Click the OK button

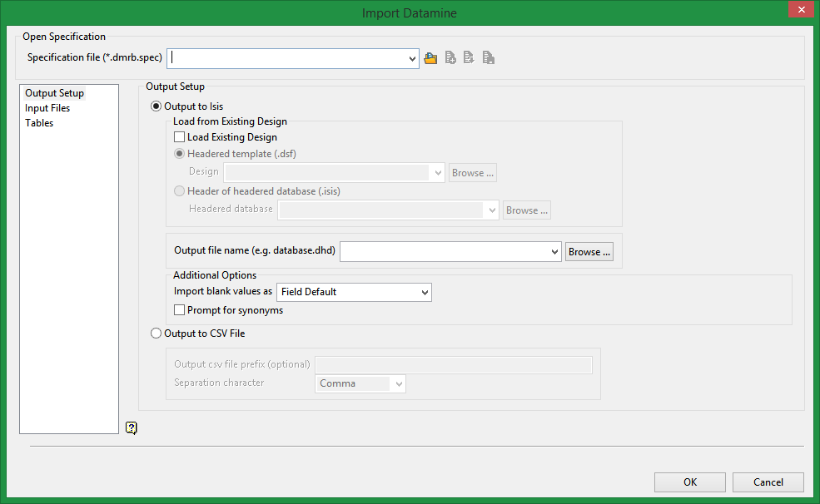(x=690, y=482)
